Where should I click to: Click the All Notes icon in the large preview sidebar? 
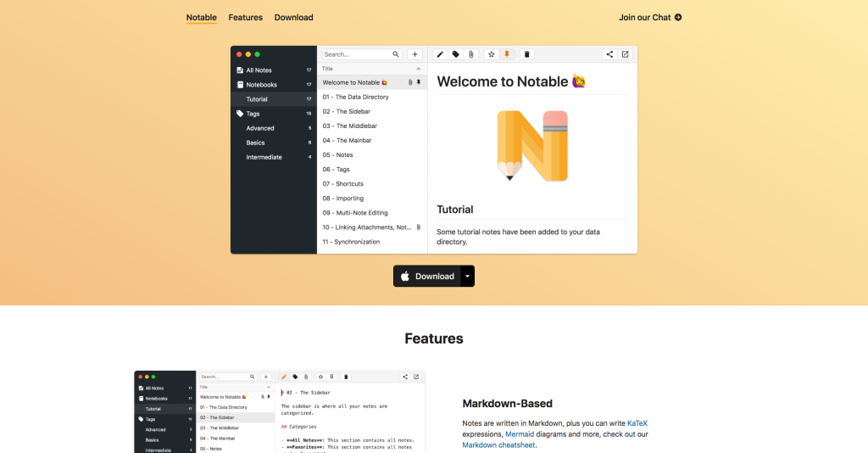[240, 70]
